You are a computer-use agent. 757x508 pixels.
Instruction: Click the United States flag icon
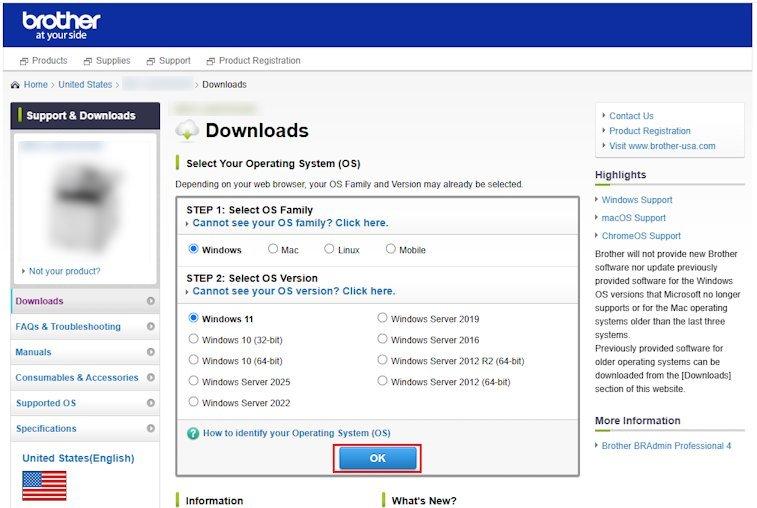pyautogui.click(x=44, y=486)
